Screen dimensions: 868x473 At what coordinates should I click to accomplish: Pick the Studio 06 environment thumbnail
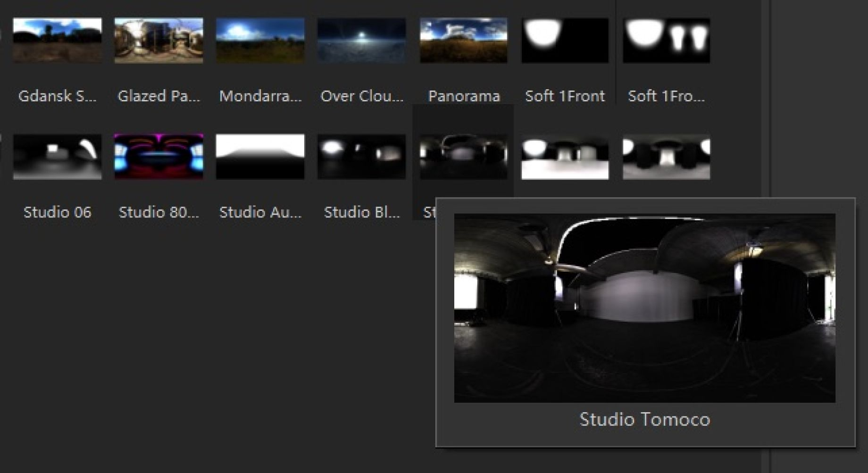[x=57, y=157]
